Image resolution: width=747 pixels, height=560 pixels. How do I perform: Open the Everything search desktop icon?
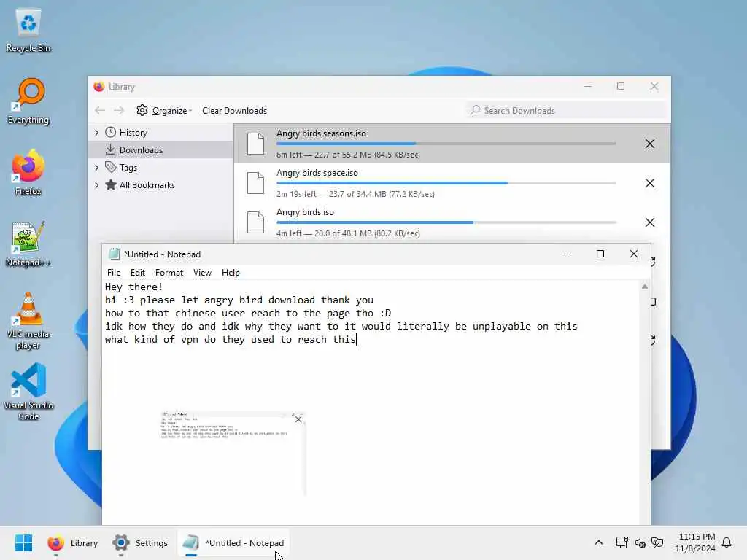(28, 101)
